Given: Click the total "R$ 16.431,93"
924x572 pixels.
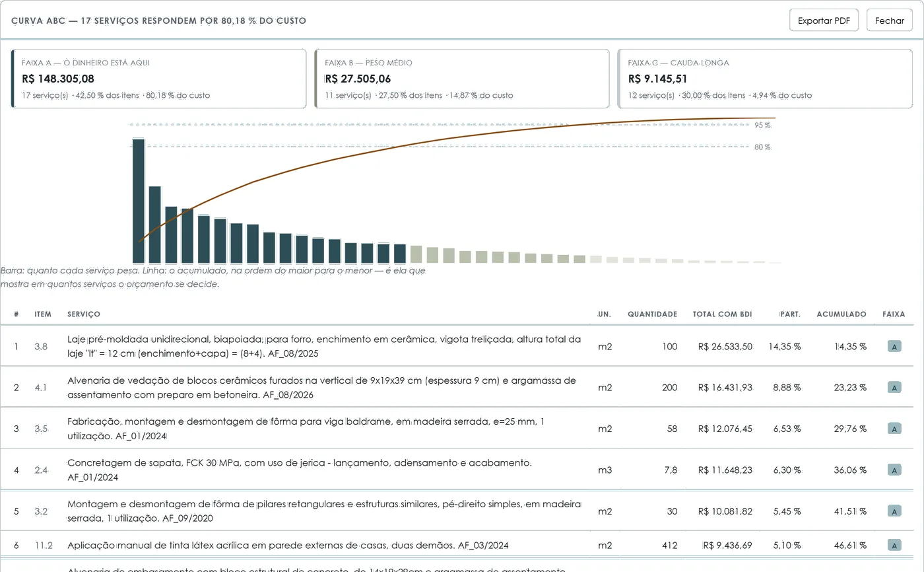Looking at the screenshot, I should [725, 388].
